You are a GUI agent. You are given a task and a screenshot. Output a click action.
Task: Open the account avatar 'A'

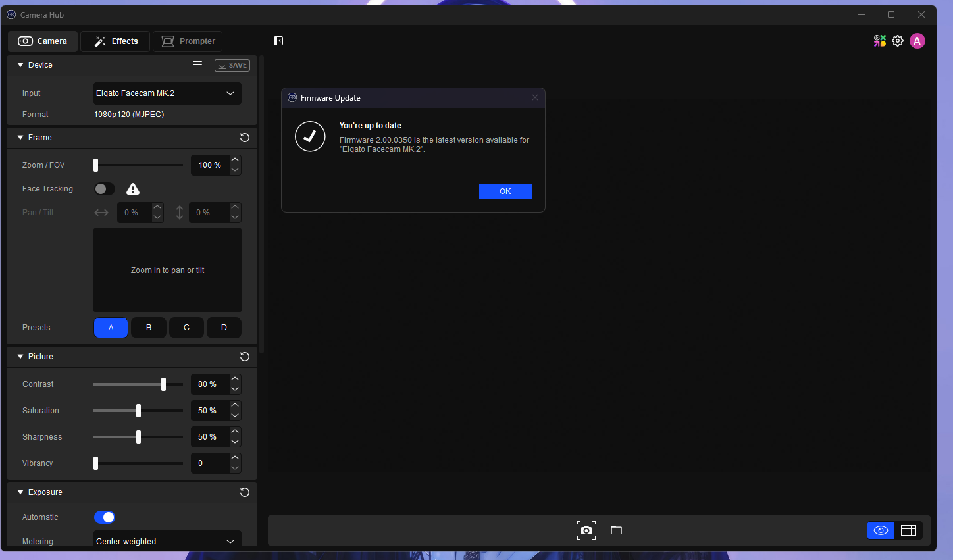[x=917, y=41]
